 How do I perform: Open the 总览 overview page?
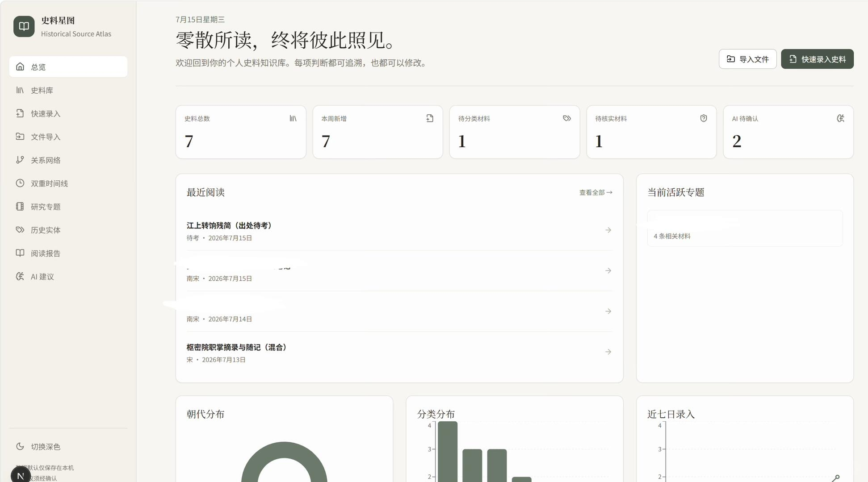[68, 67]
